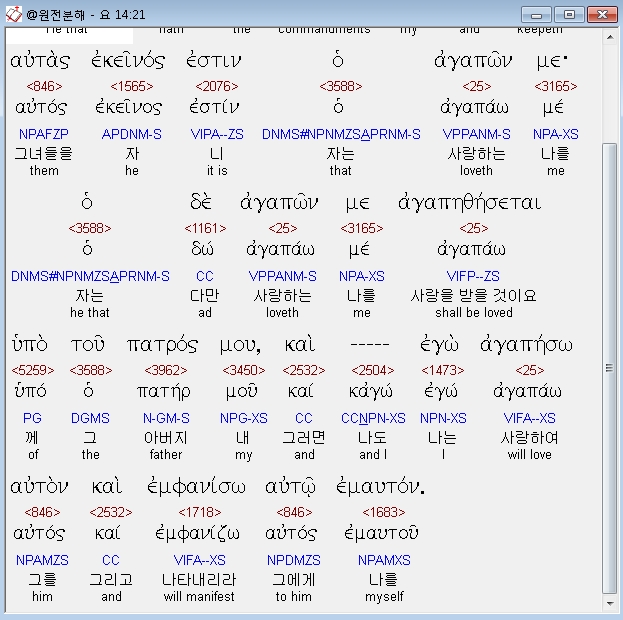Viewport: 623px width, 620px height.
Task: Click morphology code CCNPN-XS
Action: click(x=373, y=418)
